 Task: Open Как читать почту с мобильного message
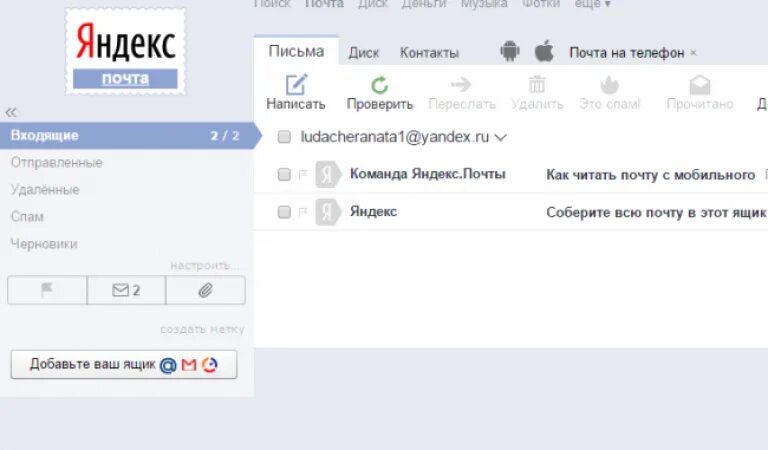pyautogui.click(x=650, y=175)
